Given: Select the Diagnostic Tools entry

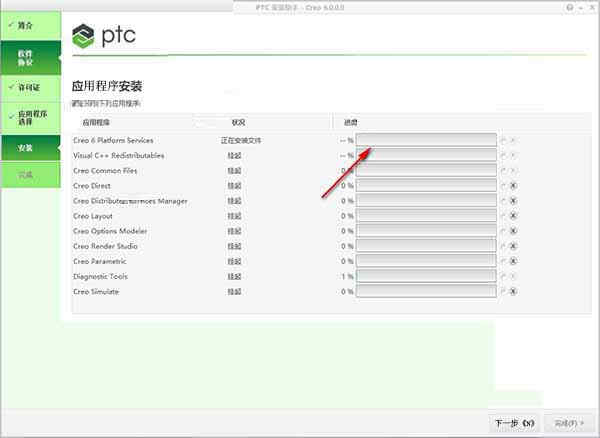Looking at the screenshot, I should (100, 276).
